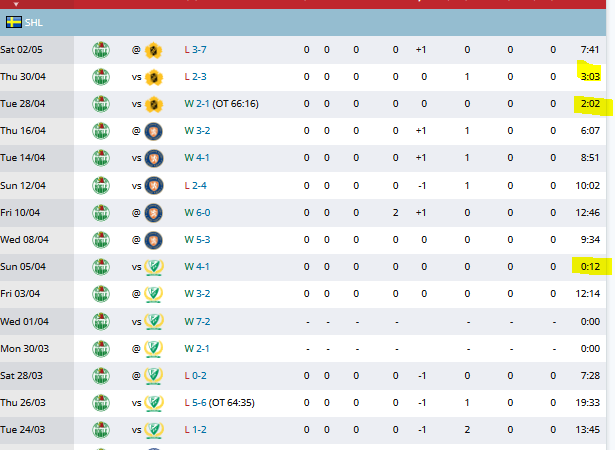Click opponent logo in Sun 12/04 row

coord(154,186)
